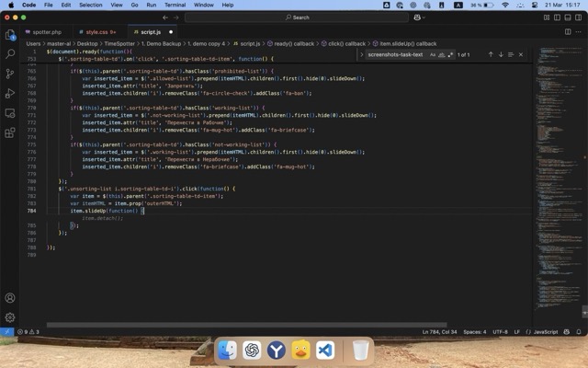Click Ln 784, Col 34 in status bar
The width and height of the screenshot is (588, 368).
[x=439, y=331]
